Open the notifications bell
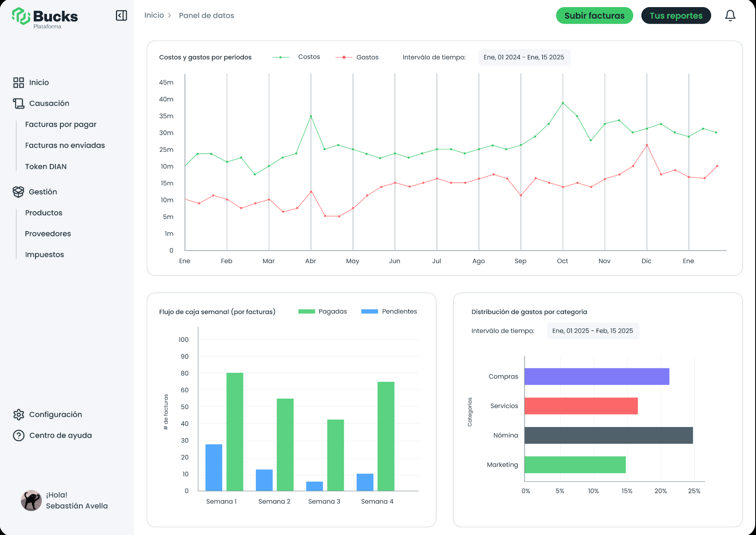Screen dimensions: 756x535 click(730, 16)
